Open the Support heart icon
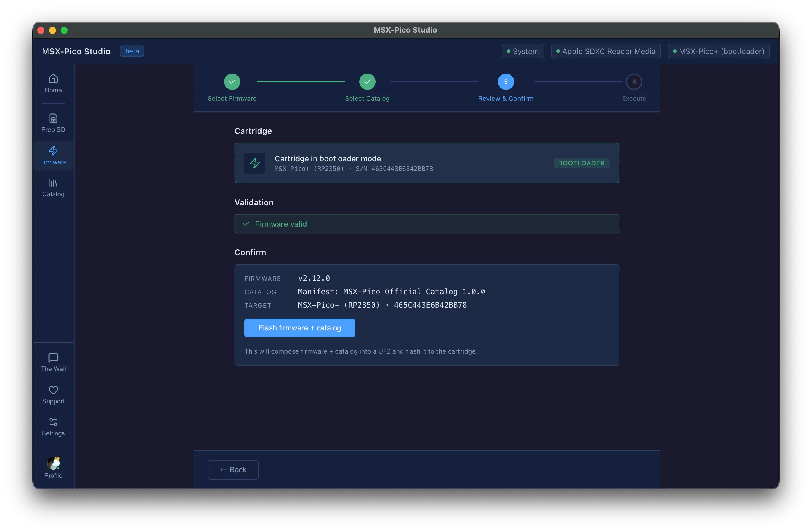Image resolution: width=812 pixels, height=532 pixels. tap(53, 390)
